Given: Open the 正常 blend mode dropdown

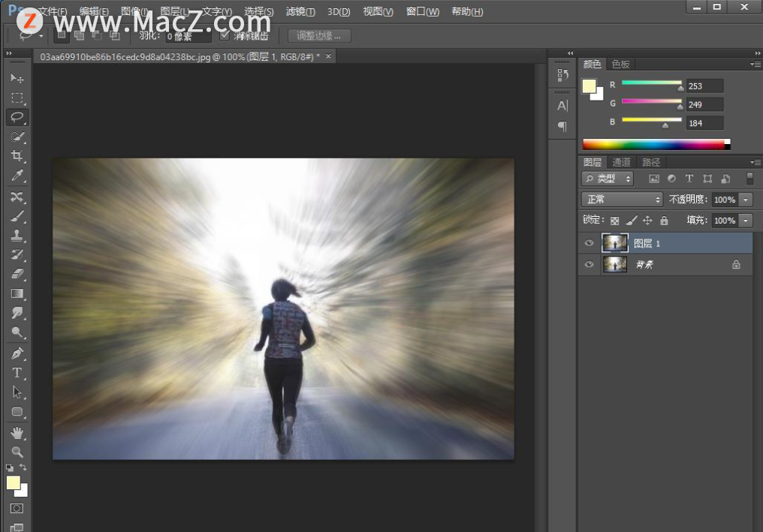Looking at the screenshot, I should coord(622,200).
